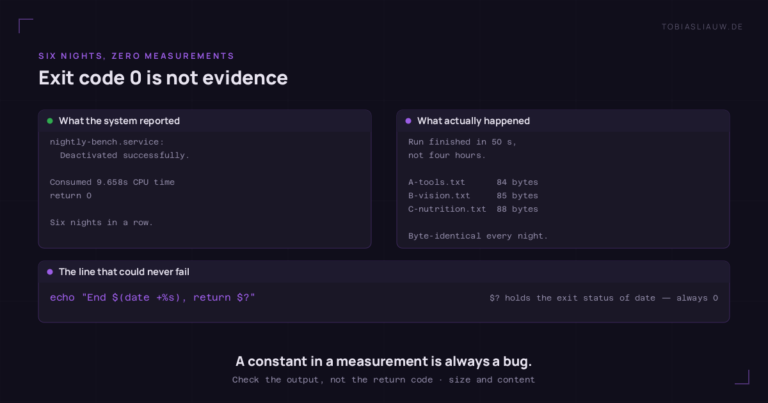This screenshot has height=403, width=768.
Task: Click the 'A-tools.txt 84 bytes' row
Action: pyautogui.click(x=473, y=182)
